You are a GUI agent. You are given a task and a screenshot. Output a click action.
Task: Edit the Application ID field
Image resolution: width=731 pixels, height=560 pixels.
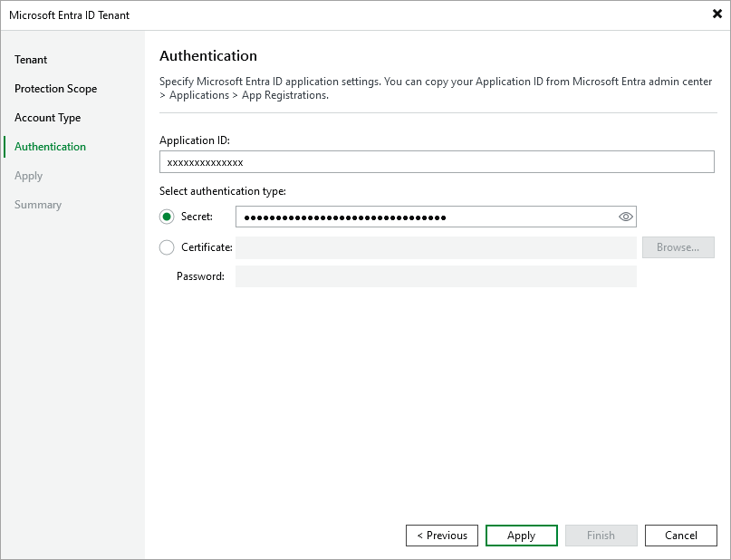pos(436,161)
